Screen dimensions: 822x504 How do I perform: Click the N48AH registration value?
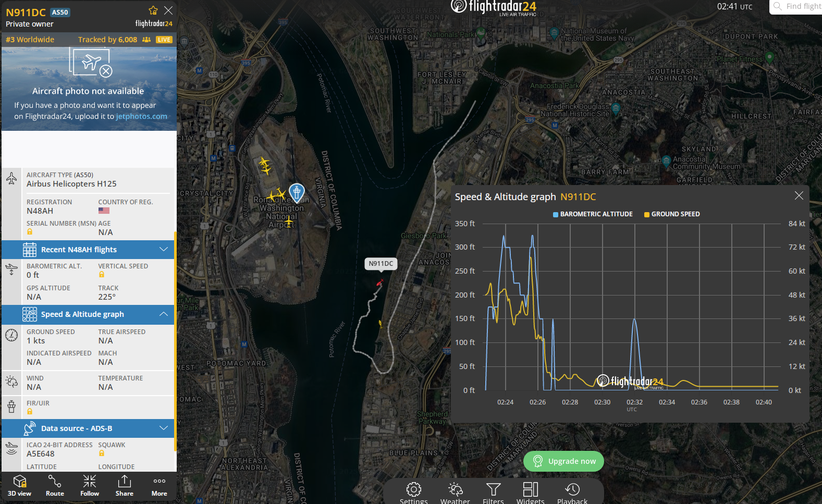[x=40, y=211]
